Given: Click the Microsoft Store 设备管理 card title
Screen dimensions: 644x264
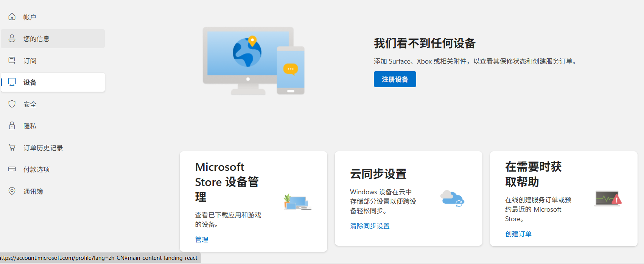Looking at the screenshot, I should point(227,182).
